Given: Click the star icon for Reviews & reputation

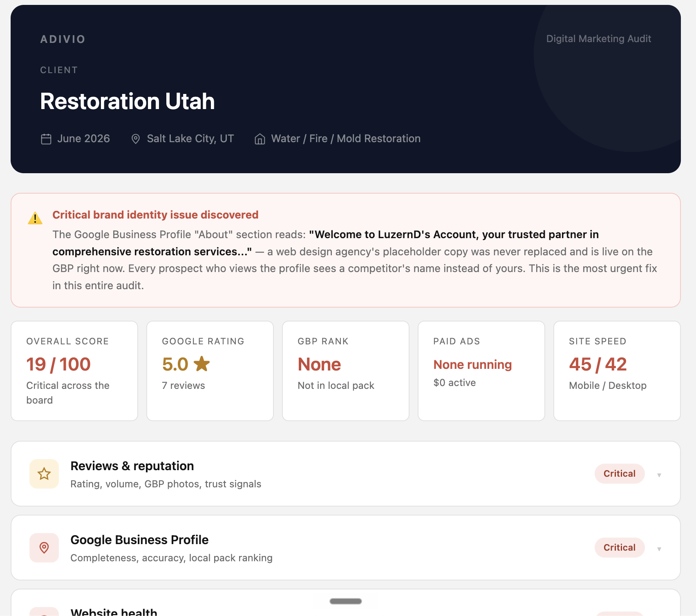Looking at the screenshot, I should click(44, 474).
